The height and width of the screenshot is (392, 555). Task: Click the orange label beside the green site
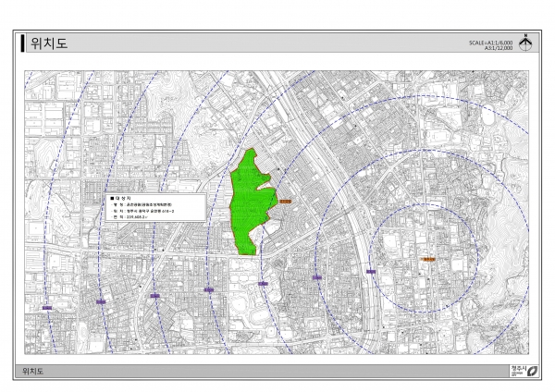(x=284, y=200)
